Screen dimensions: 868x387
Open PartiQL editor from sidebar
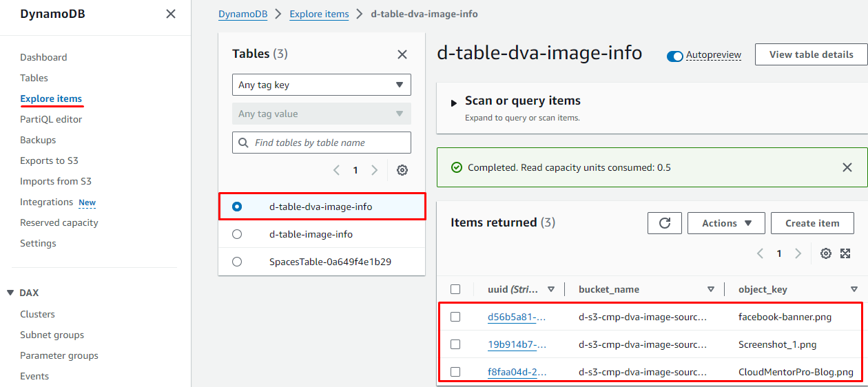tap(51, 119)
